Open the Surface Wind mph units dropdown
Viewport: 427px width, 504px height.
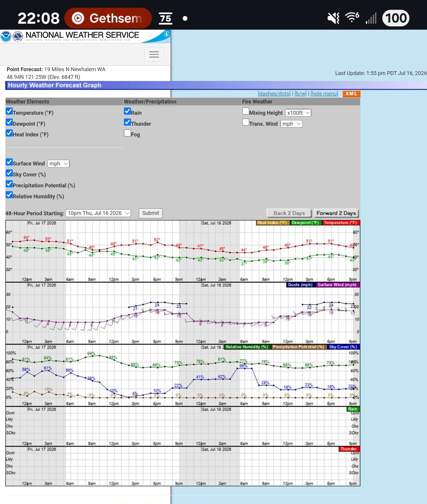point(58,164)
